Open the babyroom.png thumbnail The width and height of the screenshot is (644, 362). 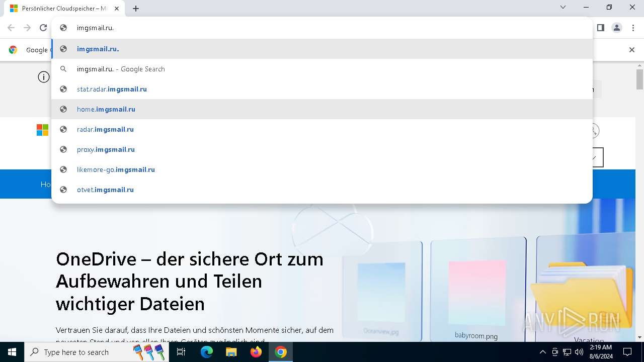(x=477, y=289)
